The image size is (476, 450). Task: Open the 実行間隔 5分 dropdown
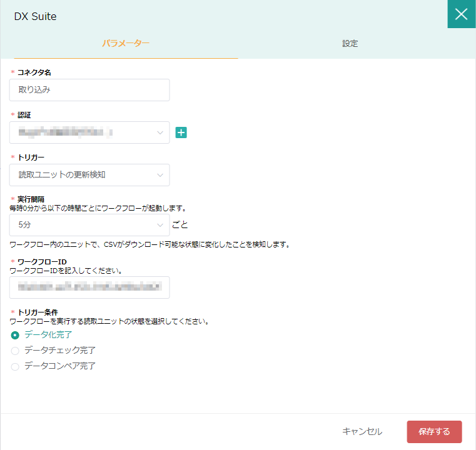coord(89,225)
